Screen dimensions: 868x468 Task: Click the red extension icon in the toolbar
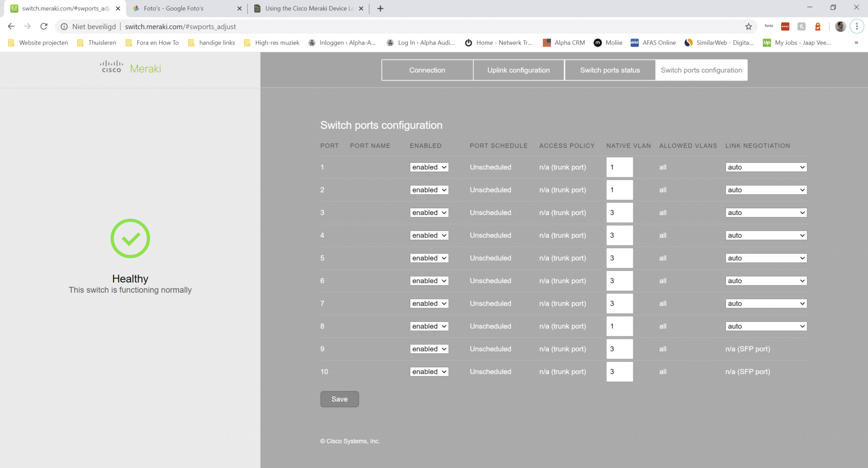785,26
